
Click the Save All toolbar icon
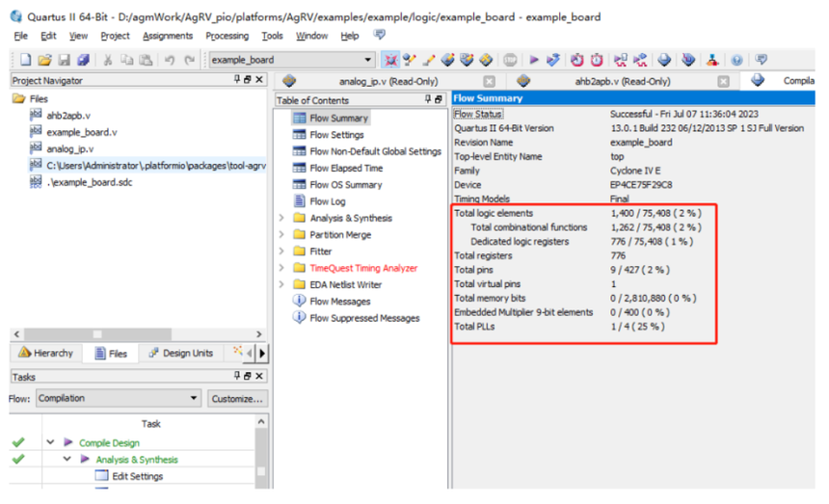pyautogui.click(x=83, y=60)
